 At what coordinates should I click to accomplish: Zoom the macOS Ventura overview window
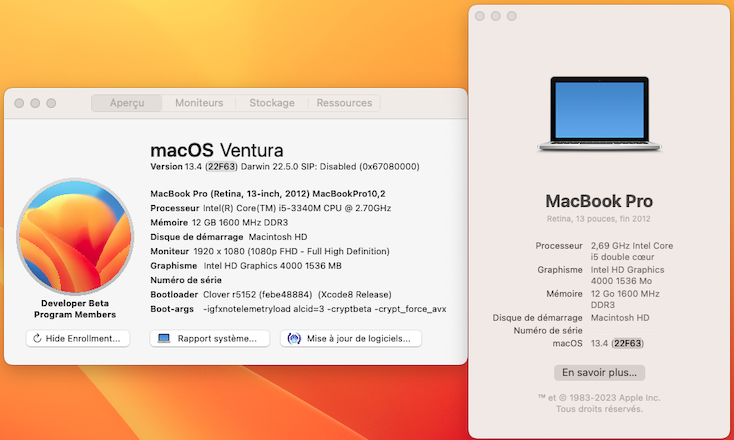coord(51,103)
